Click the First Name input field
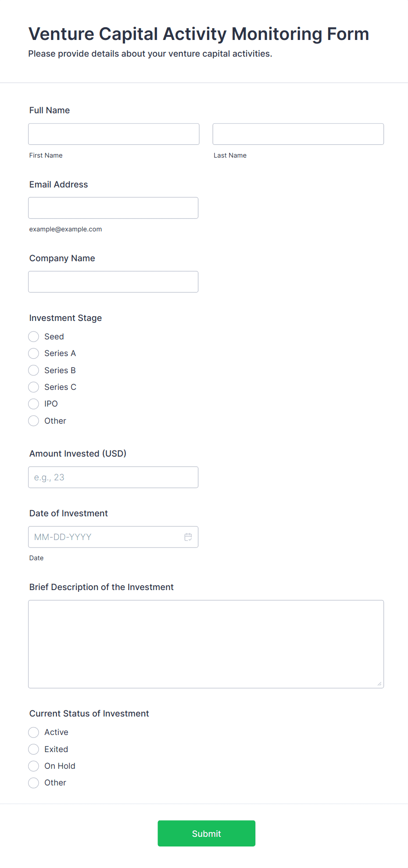408x868 pixels. (x=114, y=134)
